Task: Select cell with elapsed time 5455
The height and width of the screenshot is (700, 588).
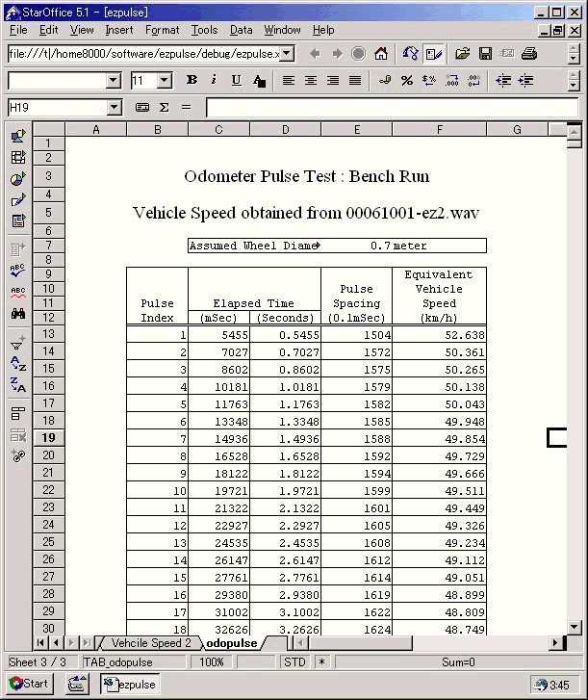Action: [x=218, y=335]
